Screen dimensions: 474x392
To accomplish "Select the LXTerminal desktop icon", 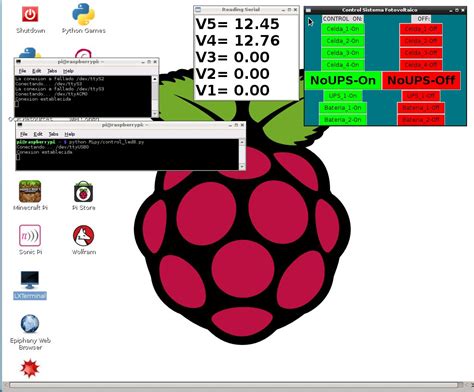I will point(30,285).
